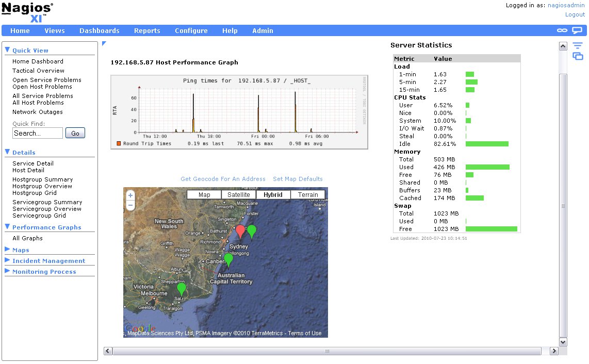Open All Host Problems

(x=38, y=103)
